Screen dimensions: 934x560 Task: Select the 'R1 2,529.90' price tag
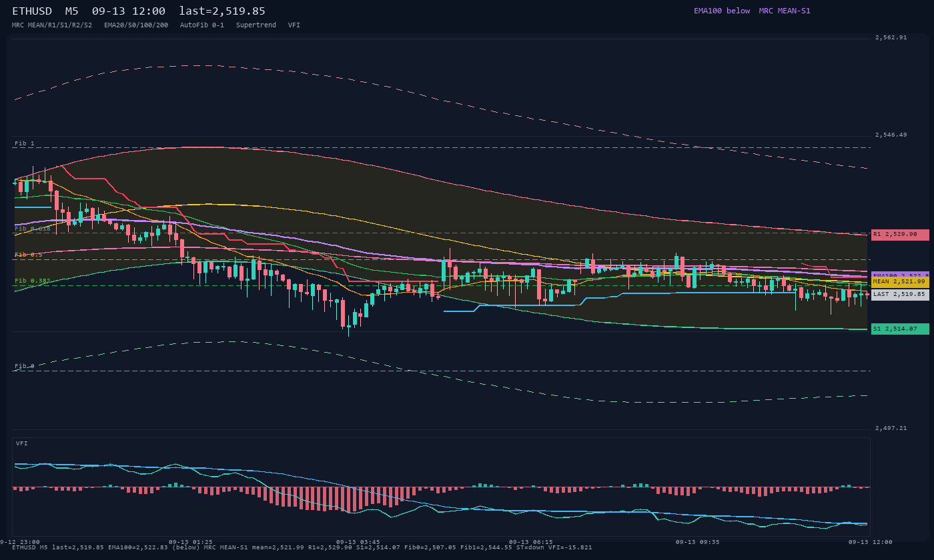coord(900,235)
